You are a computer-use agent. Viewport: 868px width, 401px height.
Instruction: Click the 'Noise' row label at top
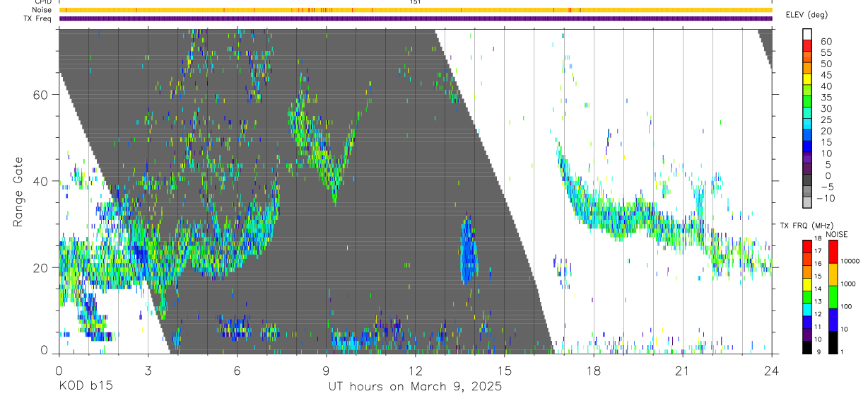42,10
